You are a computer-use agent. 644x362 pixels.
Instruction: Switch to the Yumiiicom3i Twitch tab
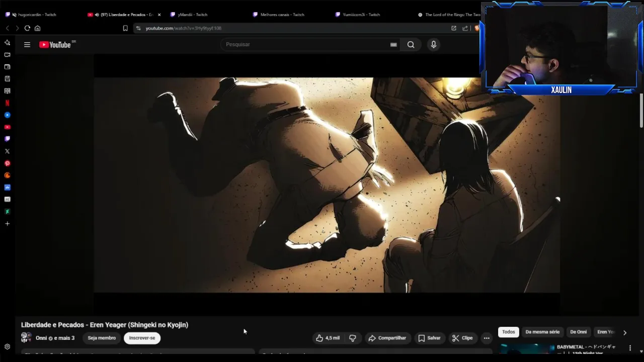pos(361,15)
